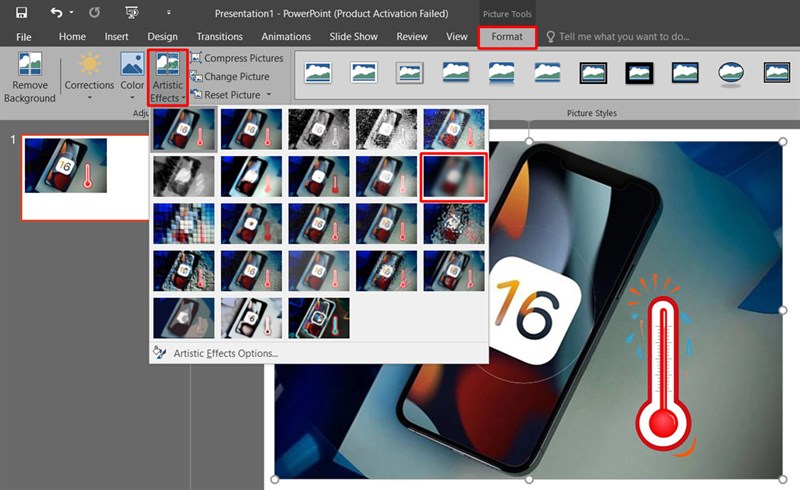The image size is (800, 490).
Task: Expand the Reset Picture dropdown arrow
Action: 268,95
